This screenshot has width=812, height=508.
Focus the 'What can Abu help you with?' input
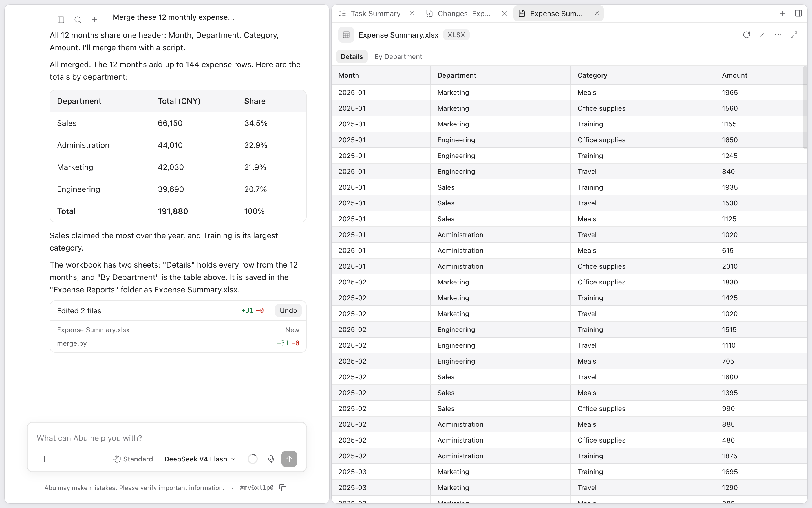pos(167,438)
